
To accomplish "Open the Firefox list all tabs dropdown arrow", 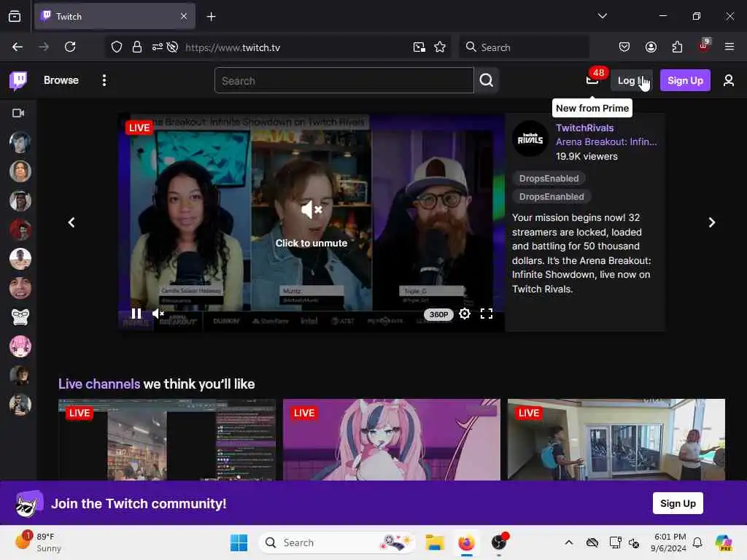I will (602, 16).
